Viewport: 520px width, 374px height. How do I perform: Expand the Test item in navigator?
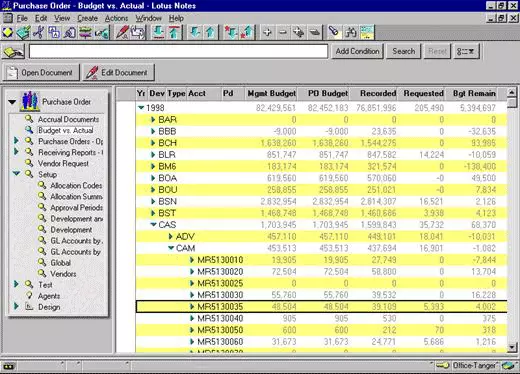[x=16, y=284]
